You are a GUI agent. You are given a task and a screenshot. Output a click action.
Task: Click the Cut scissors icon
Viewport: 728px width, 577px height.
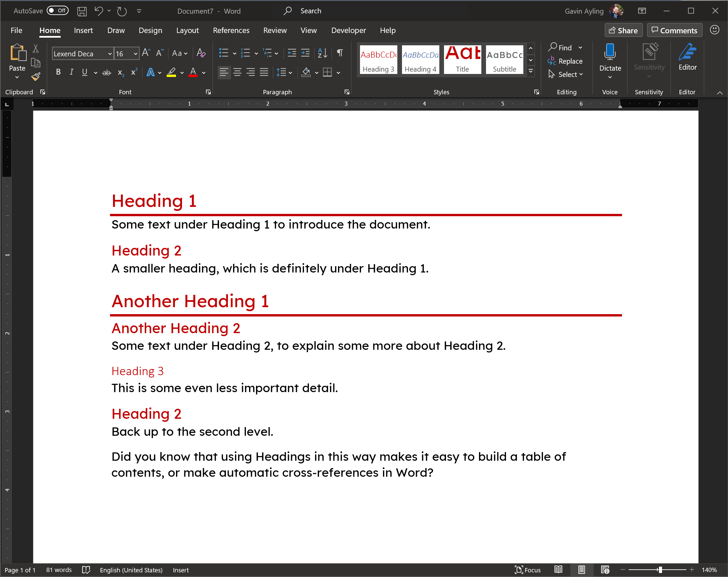(36, 49)
